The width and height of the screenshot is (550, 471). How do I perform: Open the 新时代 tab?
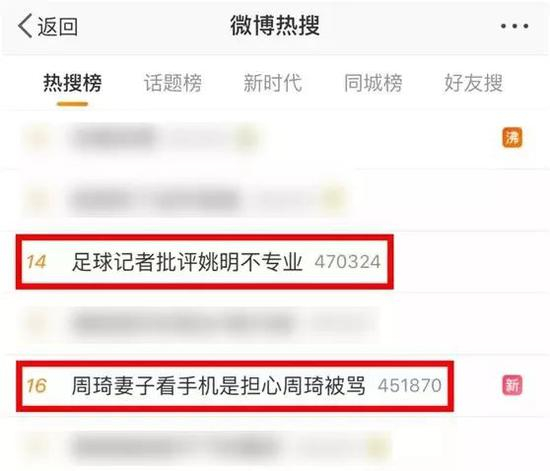pos(273,83)
